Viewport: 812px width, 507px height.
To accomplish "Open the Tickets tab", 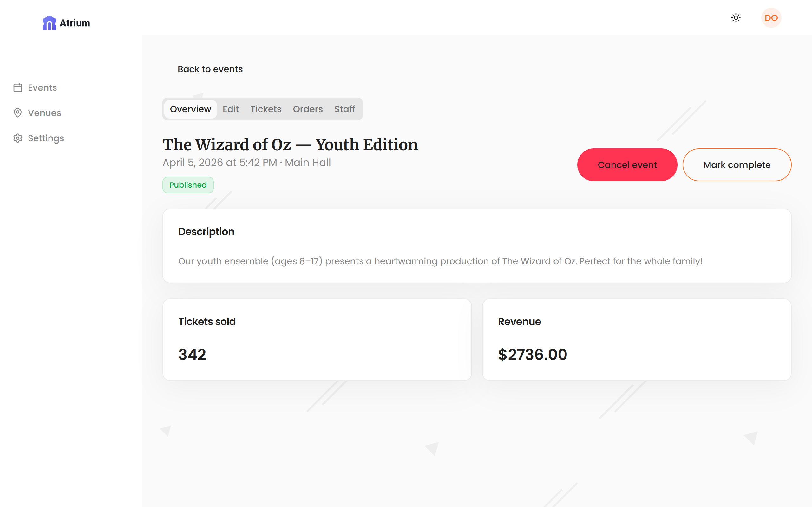I will click(265, 109).
